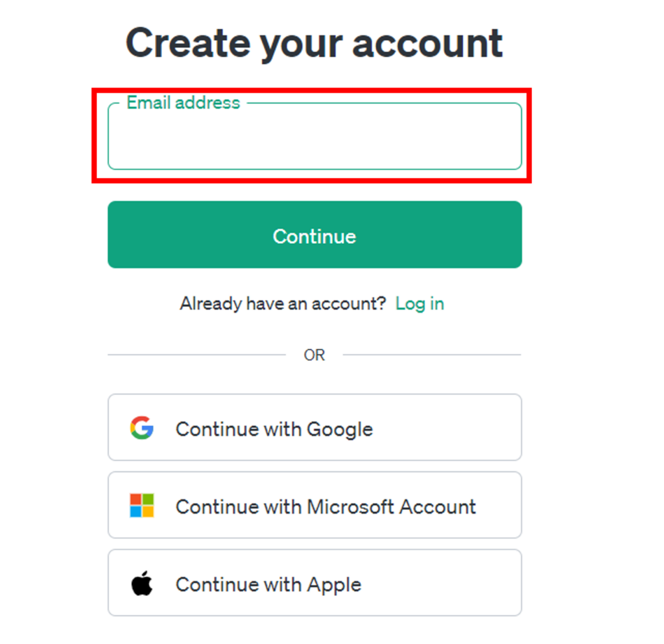This screenshot has width=664, height=644.
Task: Sign up using the Google option
Action: [x=314, y=427]
